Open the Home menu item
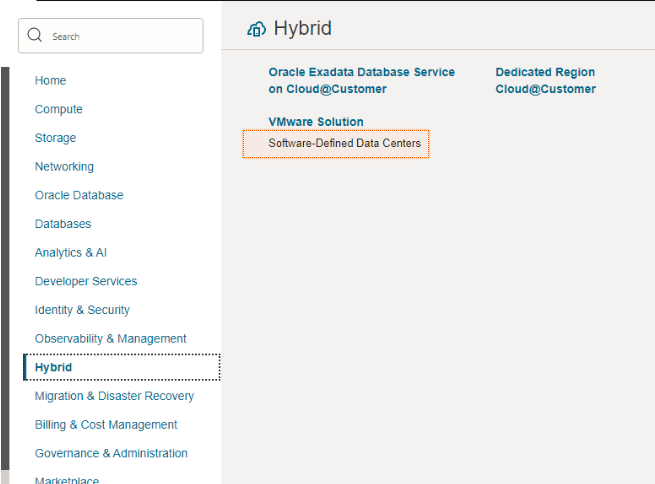Viewport: 655px width, 484px height. (50, 80)
